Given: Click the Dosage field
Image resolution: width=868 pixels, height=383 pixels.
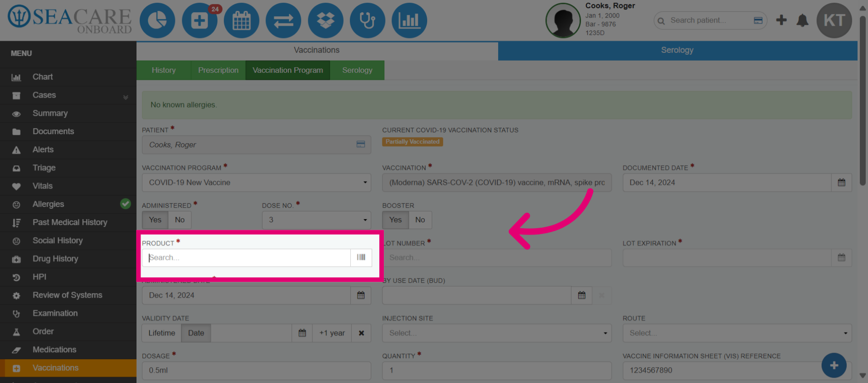Looking at the screenshot, I should click(x=256, y=370).
